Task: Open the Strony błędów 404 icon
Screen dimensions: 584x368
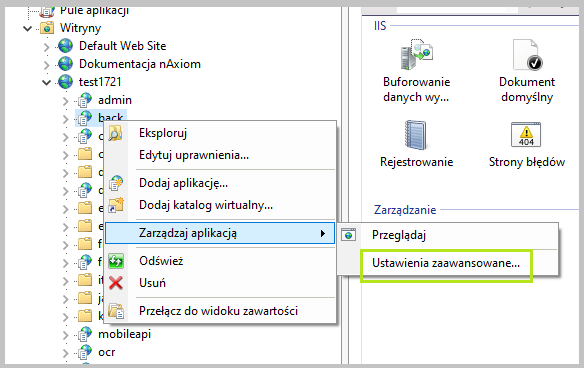Action: tap(526, 134)
